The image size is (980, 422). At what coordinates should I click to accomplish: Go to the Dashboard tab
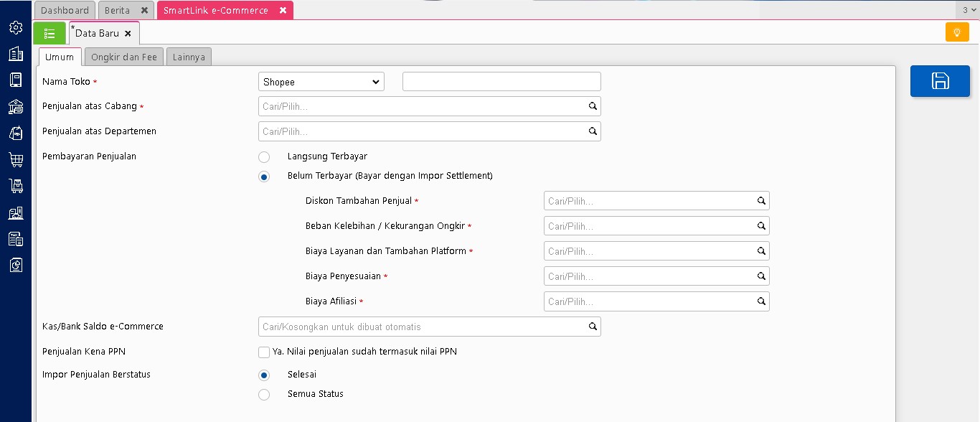tap(65, 10)
